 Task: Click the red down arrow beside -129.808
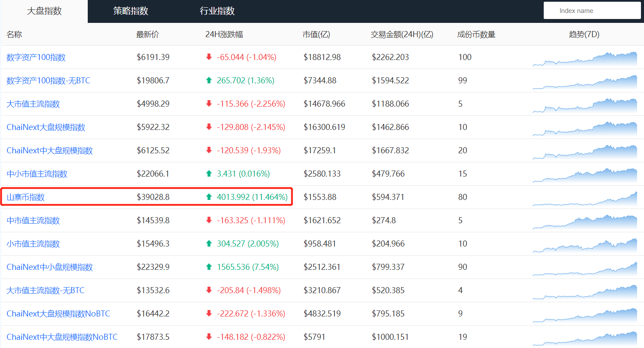[x=209, y=127]
